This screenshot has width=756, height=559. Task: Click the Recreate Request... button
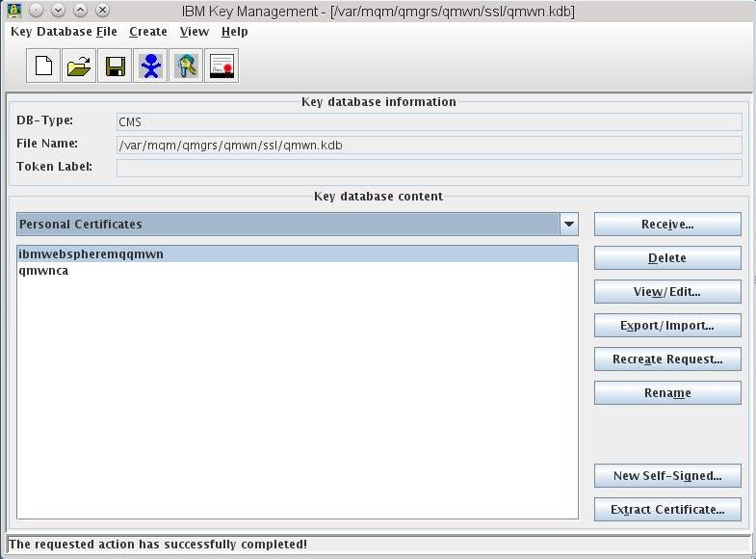click(667, 359)
